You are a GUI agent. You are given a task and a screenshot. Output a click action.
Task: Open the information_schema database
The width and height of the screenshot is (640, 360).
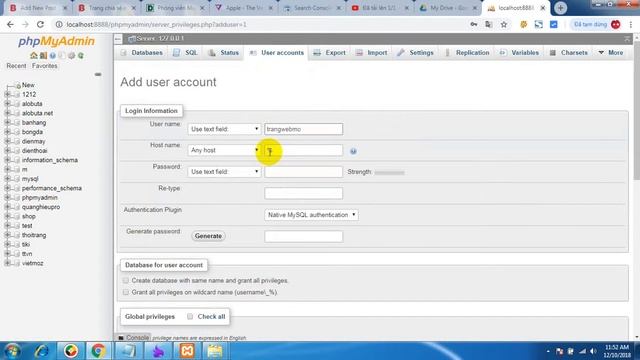pos(50,160)
